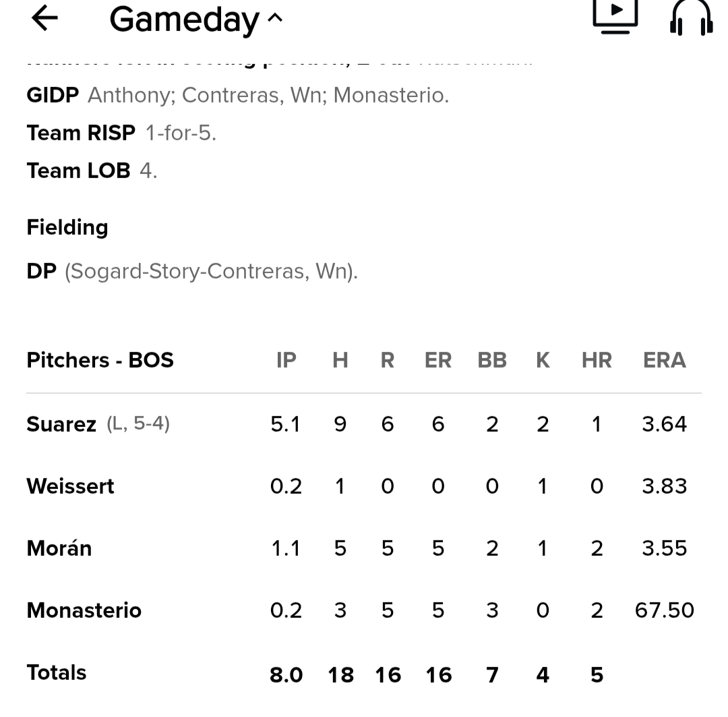Select pitcher Morán in the table
Viewport: 728px width, 717px height.
coord(59,548)
